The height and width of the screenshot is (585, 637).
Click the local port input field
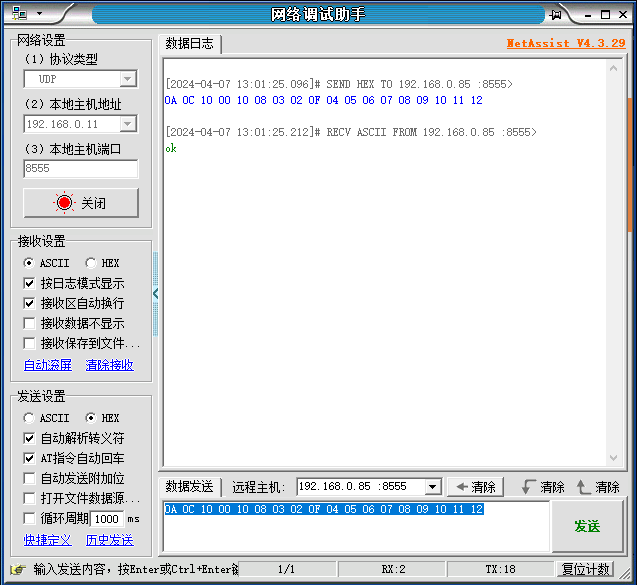click(80, 169)
